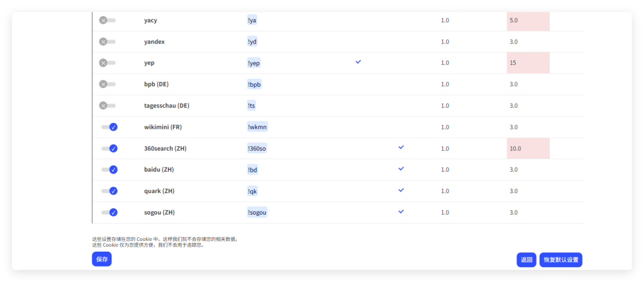Disable the baidu (ZH) toggle
The image size is (644, 282).
tap(109, 170)
